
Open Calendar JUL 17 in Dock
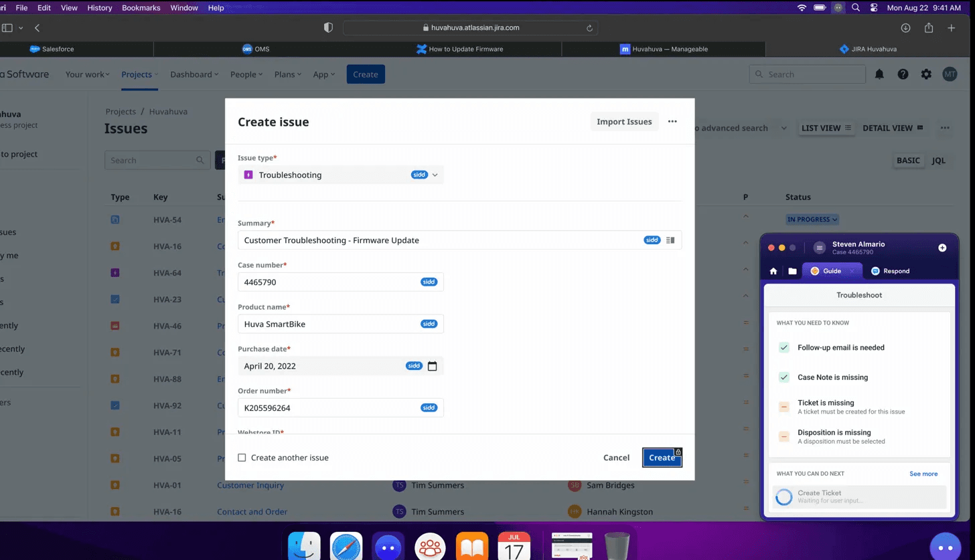514,547
